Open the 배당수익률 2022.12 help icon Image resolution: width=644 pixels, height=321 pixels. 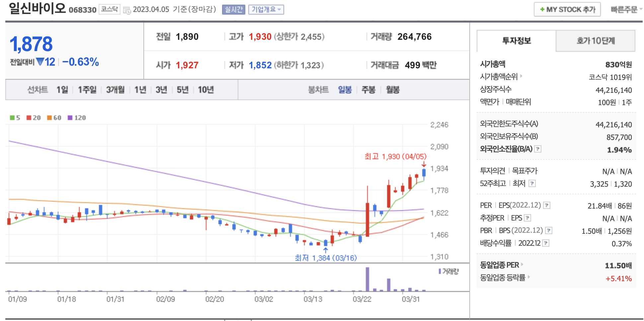(x=546, y=243)
